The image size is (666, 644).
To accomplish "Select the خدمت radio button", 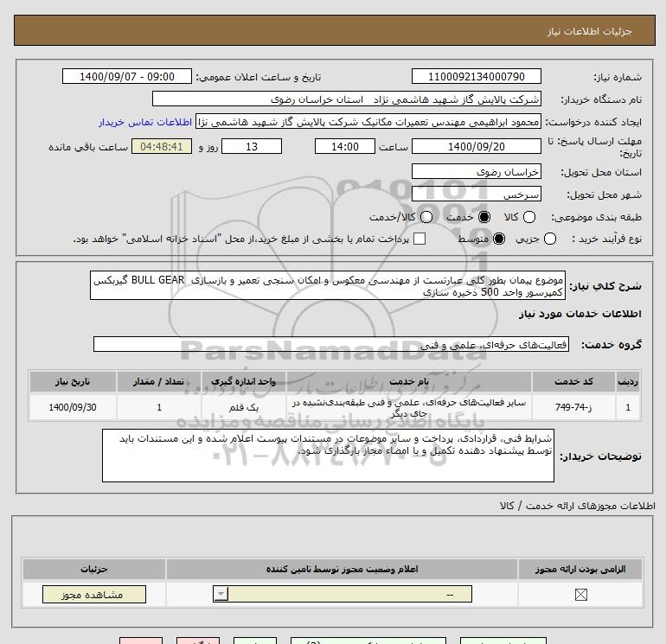I will 483,217.
